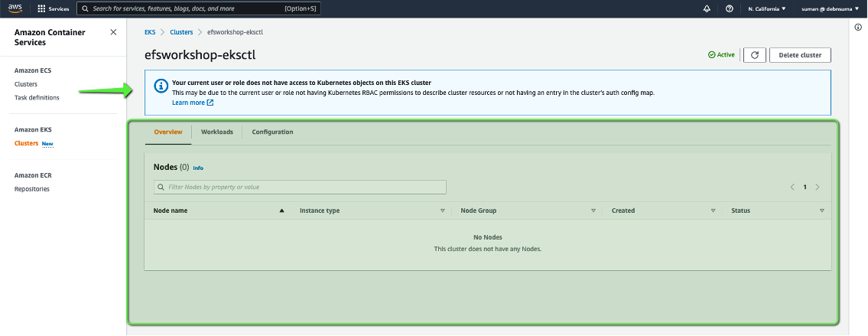Click the AWS logo home icon
Viewport: 868px width, 336px height.
(x=15, y=8)
